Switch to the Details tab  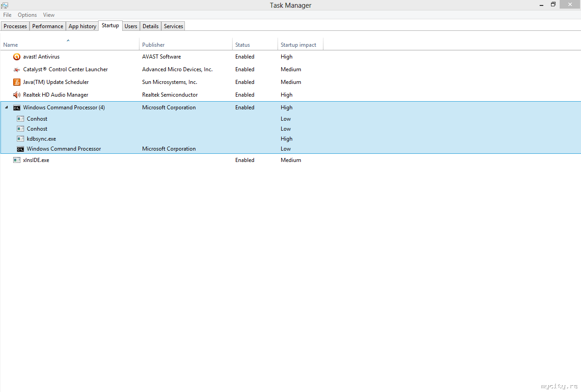point(150,26)
